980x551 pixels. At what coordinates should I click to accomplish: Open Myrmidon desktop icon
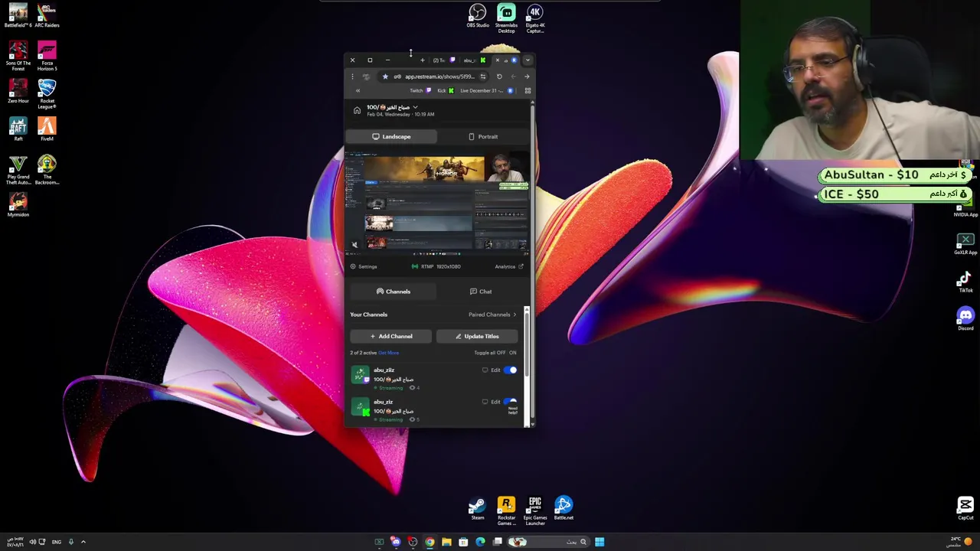pyautogui.click(x=18, y=205)
